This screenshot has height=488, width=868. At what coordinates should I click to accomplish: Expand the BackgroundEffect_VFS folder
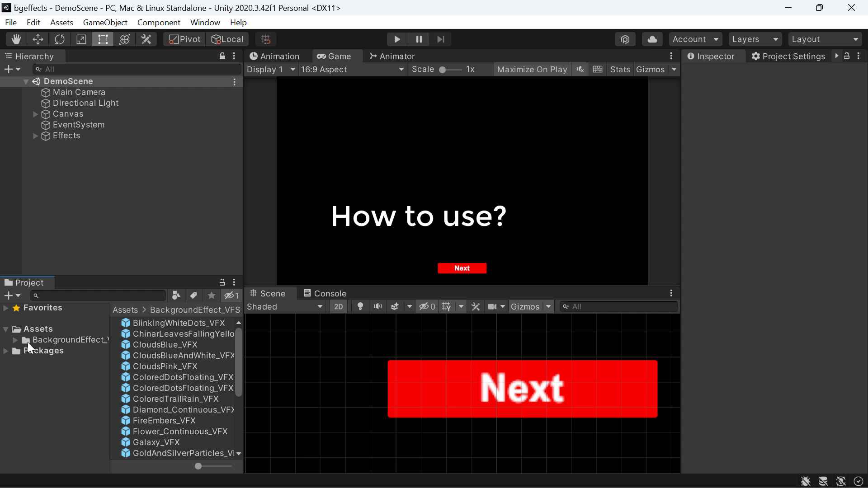click(x=15, y=340)
